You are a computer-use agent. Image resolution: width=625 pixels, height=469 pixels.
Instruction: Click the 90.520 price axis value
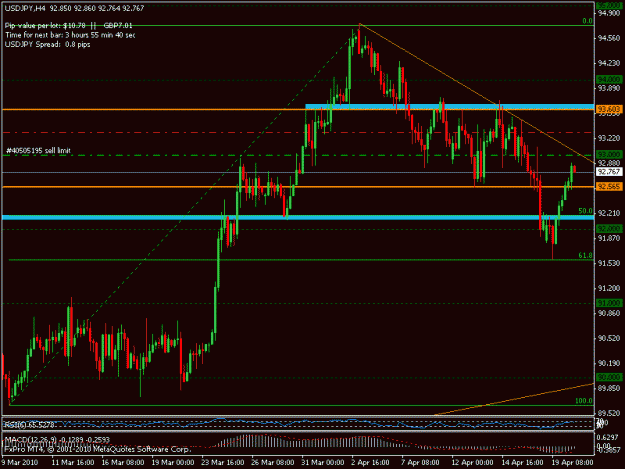click(x=609, y=338)
